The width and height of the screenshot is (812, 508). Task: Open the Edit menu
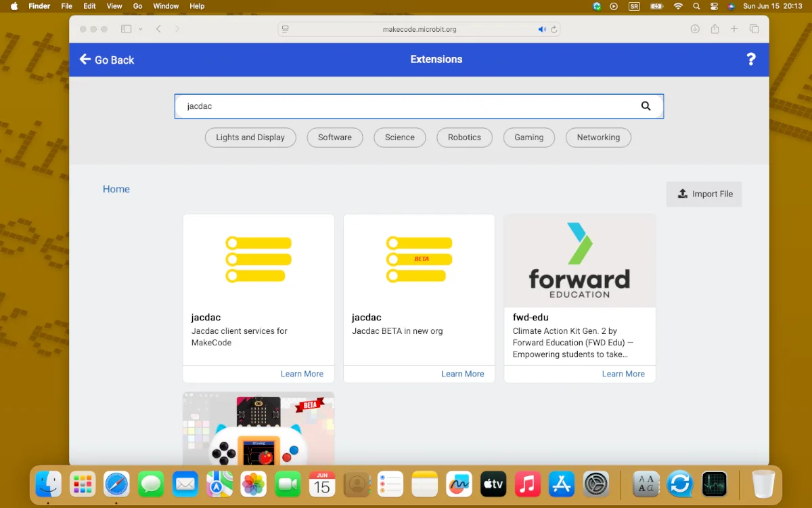coord(89,6)
